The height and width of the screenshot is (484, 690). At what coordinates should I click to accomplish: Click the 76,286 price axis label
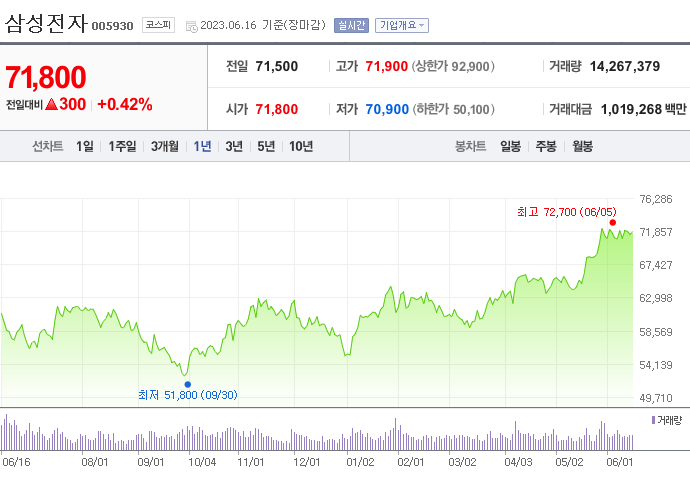click(656, 199)
